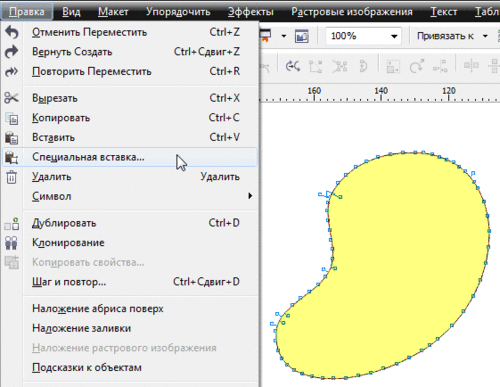Click the trash can icon for Удалить
Image resolution: width=500 pixels, height=387 pixels.
12,177
